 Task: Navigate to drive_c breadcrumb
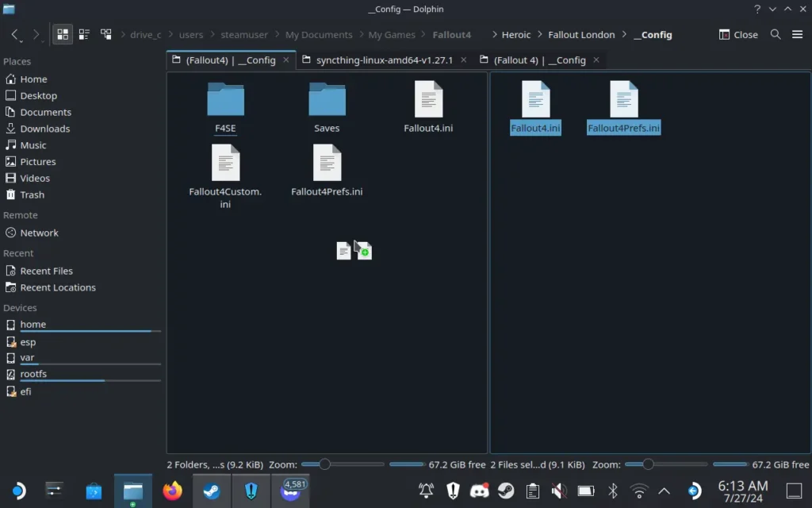coord(146,35)
